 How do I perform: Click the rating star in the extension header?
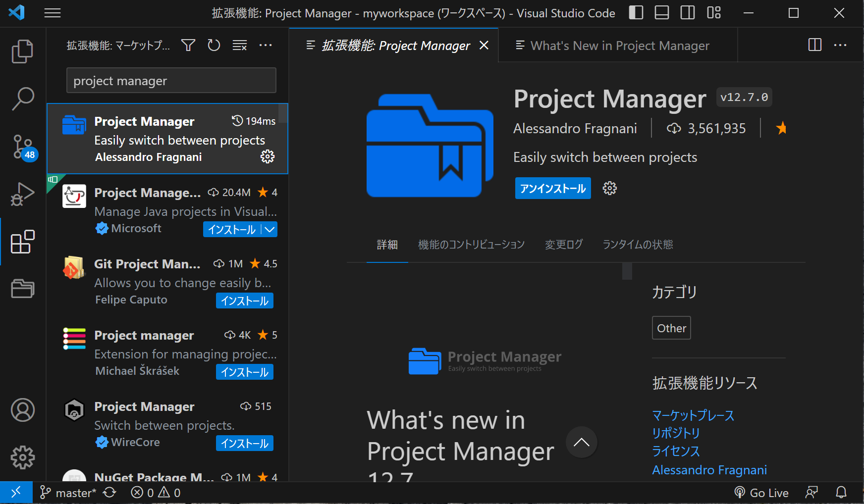tap(781, 128)
